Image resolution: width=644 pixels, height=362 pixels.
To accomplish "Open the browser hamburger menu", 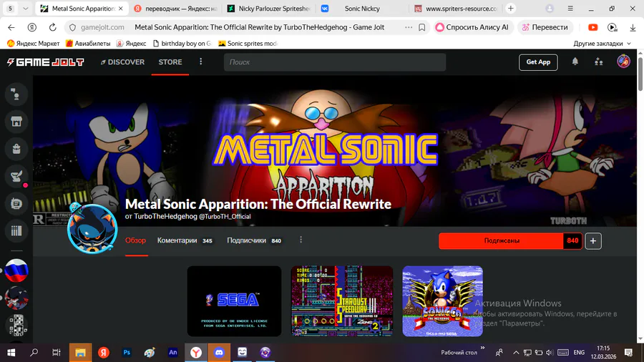I will (x=570, y=8).
